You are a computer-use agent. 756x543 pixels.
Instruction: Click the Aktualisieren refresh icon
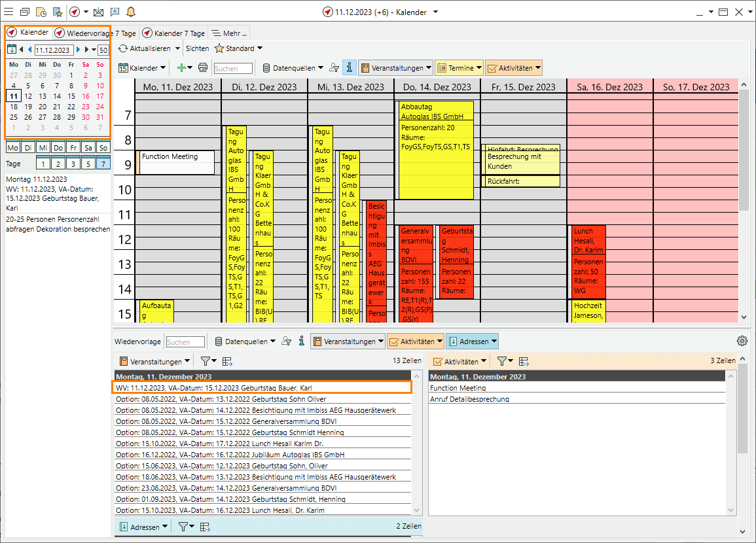(x=122, y=48)
